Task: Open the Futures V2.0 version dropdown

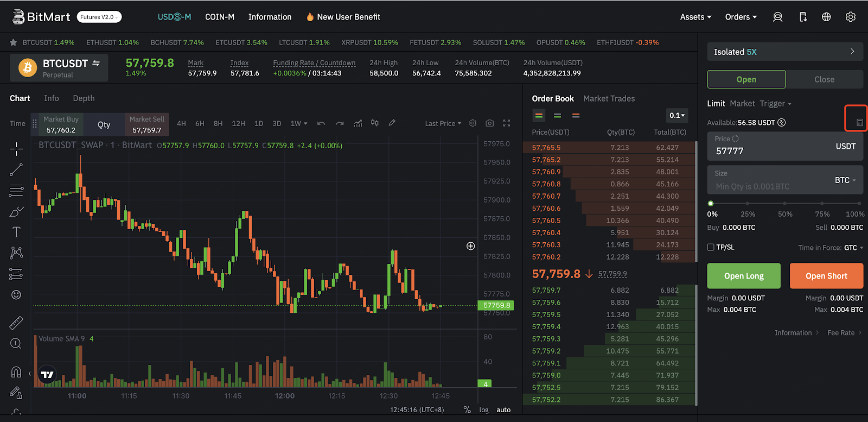Action: coord(99,17)
